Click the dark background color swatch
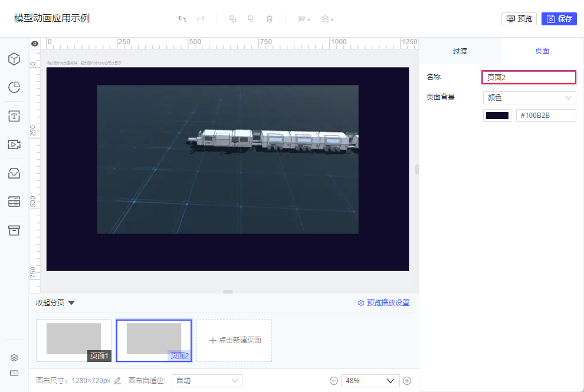 [x=497, y=116]
